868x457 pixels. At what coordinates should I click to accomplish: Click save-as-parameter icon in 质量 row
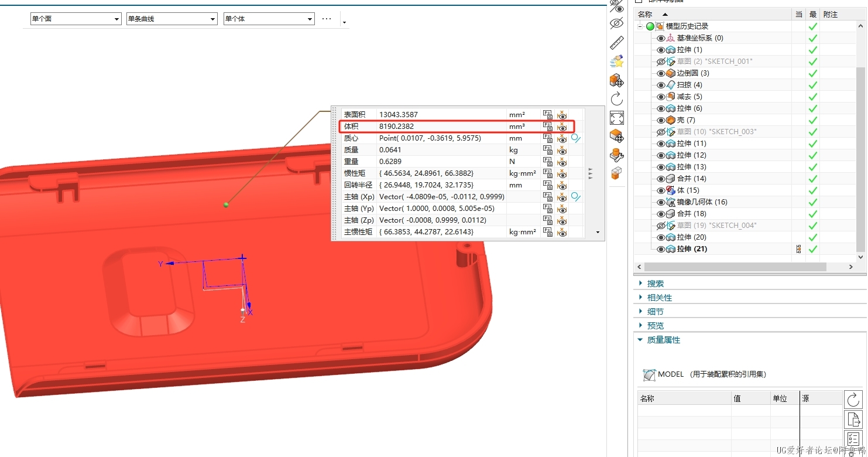(547, 150)
